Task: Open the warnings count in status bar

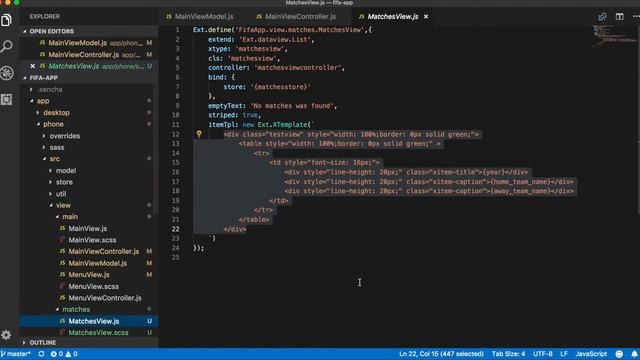Action: 71,354
